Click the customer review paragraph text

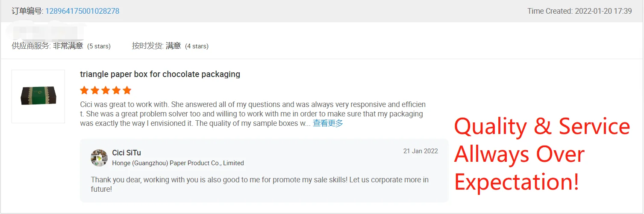252,114
